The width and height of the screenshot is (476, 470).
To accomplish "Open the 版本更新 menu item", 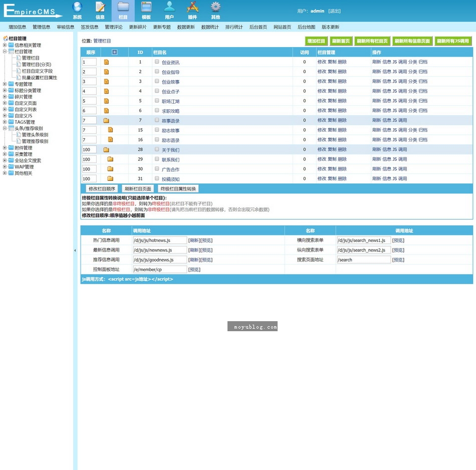I will coord(330,27).
